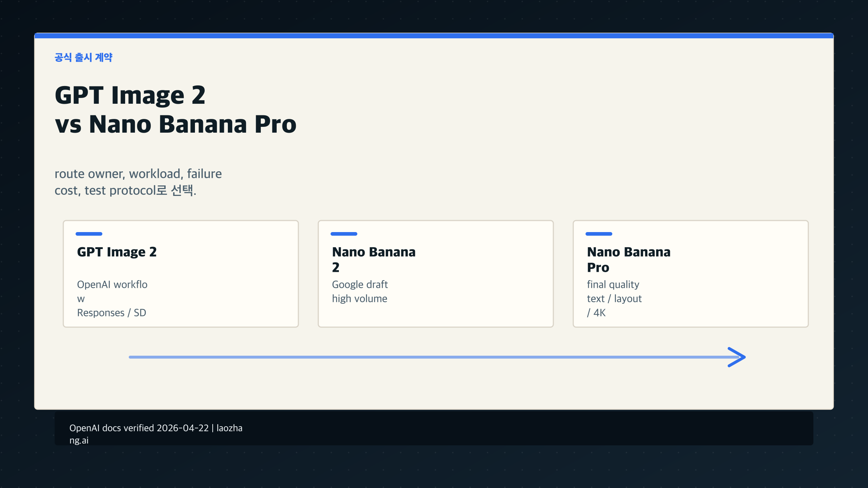The image size is (868, 488).
Task: Toggle selection of 'Google draft high volume' text
Action: [360, 291]
